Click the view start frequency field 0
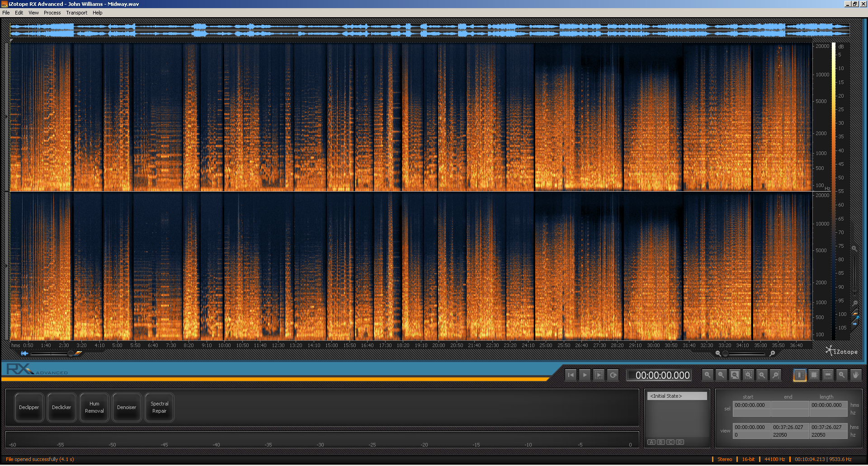The width and height of the screenshot is (868, 466). 752,435
